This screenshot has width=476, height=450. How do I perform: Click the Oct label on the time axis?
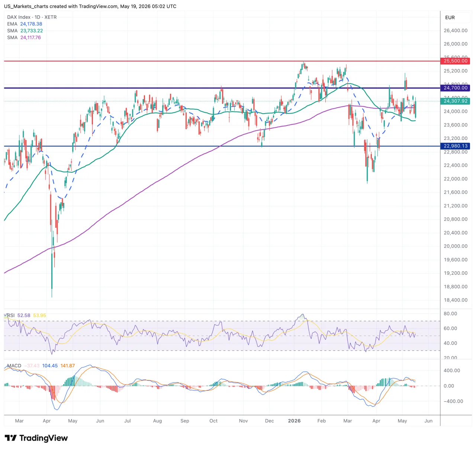(213, 421)
